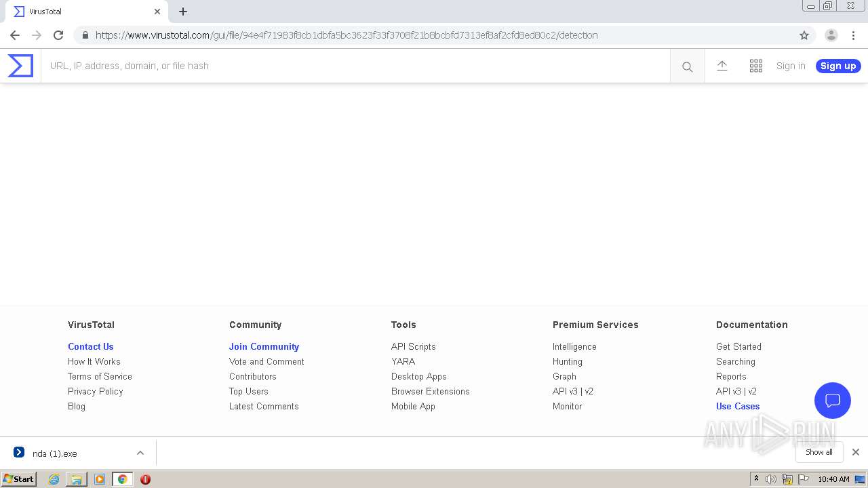The width and height of the screenshot is (868, 488).
Task: Close the downloads bar
Action: point(856,452)
